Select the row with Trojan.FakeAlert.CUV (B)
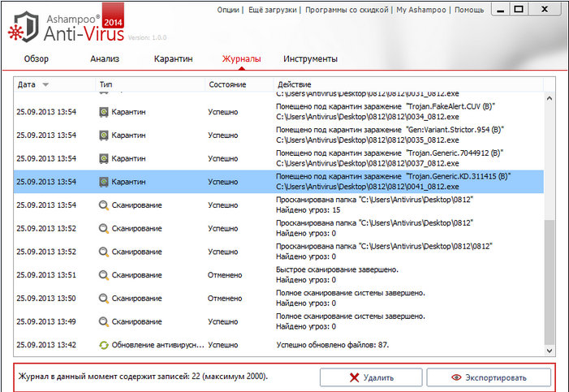 [x=278, y=112]
